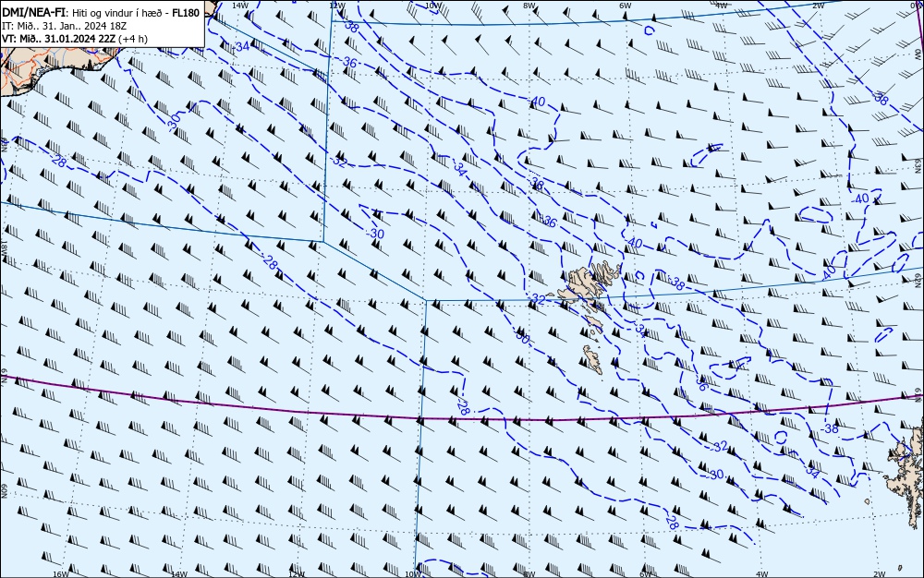924x578 pixels.
Task: Click the '40' contour label just north of Faroe Islands
Action: 635,243
